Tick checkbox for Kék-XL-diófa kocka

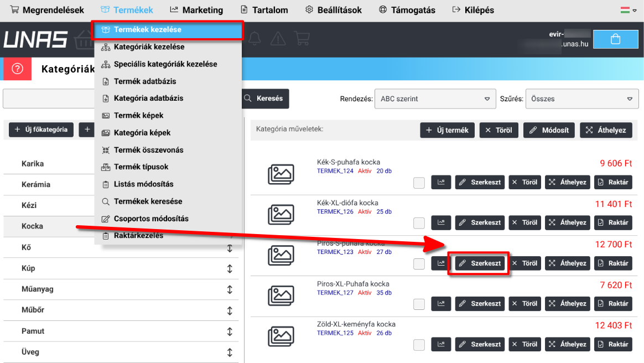coord(419,223)
